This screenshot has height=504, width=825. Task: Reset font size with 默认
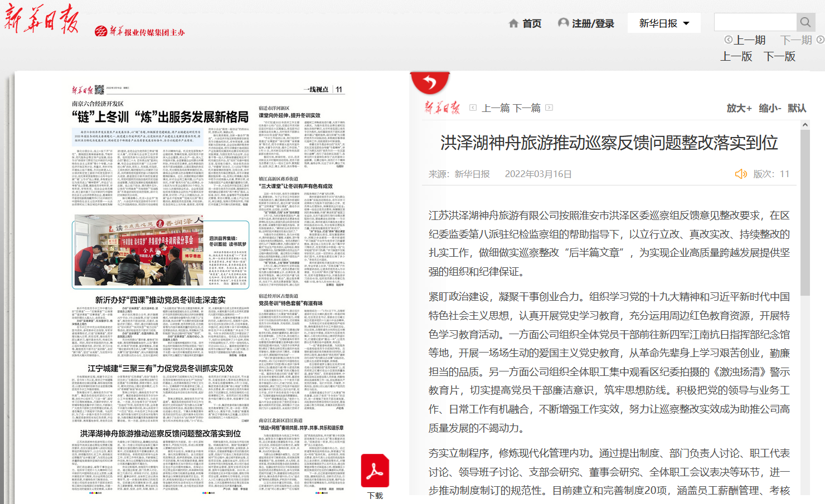click(797, 108)
